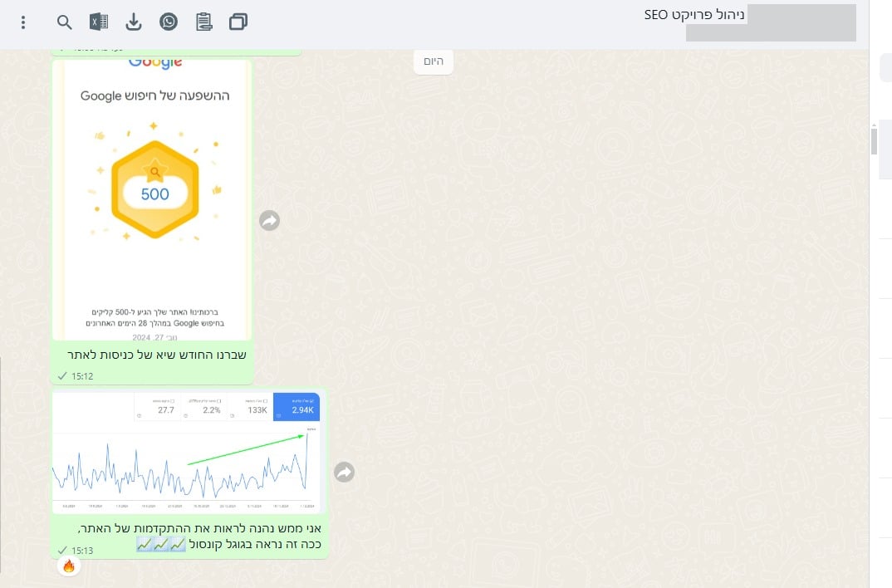Open the WhatsApp icon in toolbar
892x588 pixels.
(x=169, y=22)
